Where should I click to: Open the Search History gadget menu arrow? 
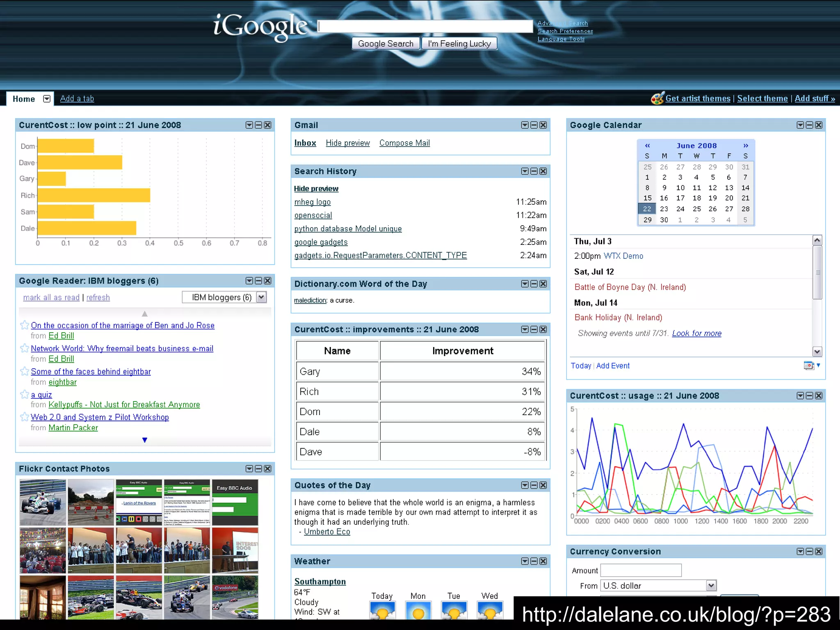click(525, 171)
